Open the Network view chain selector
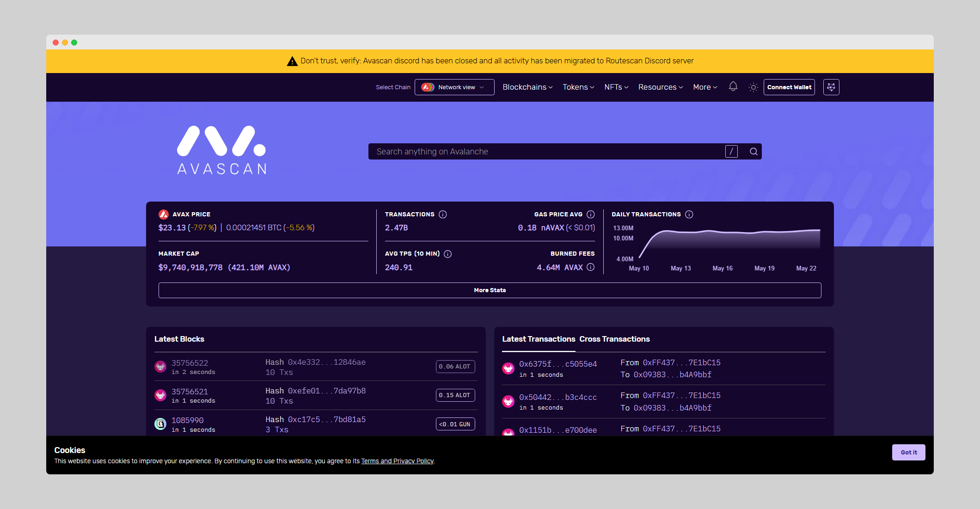The height and width of the screenshot is (509, 980). [x=454, y=87]
